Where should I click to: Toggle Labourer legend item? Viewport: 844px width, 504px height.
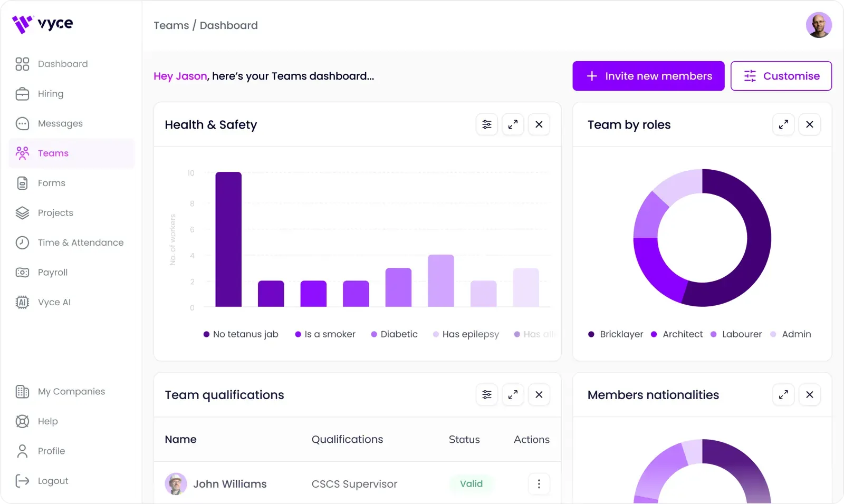click(x=736, y=334)
